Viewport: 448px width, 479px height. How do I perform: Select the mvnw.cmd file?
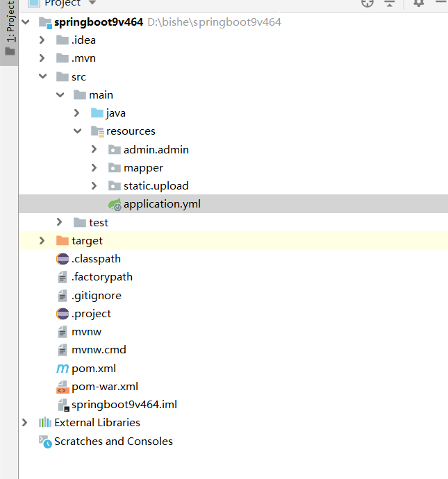coord(99,350)
